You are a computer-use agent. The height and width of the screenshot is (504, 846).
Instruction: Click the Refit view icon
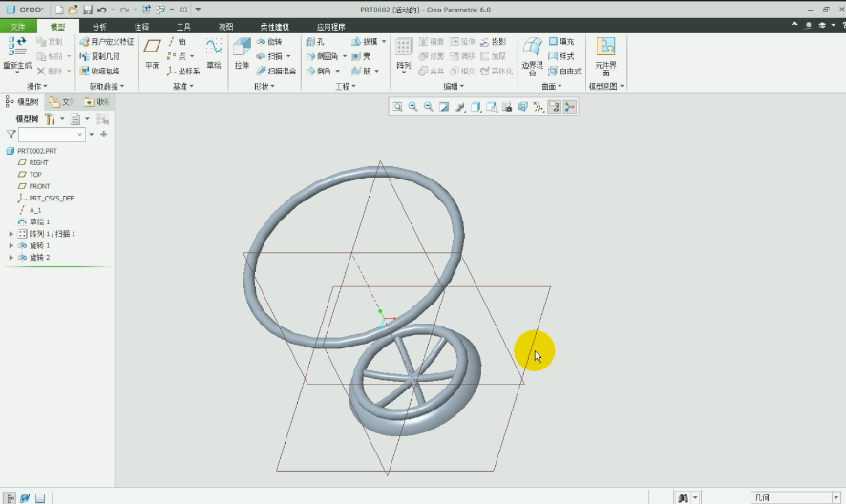(397, 107)
